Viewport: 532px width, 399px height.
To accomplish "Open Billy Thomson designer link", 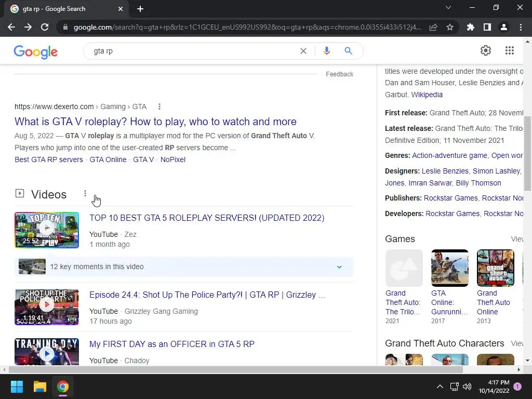I will pos(478,183).
